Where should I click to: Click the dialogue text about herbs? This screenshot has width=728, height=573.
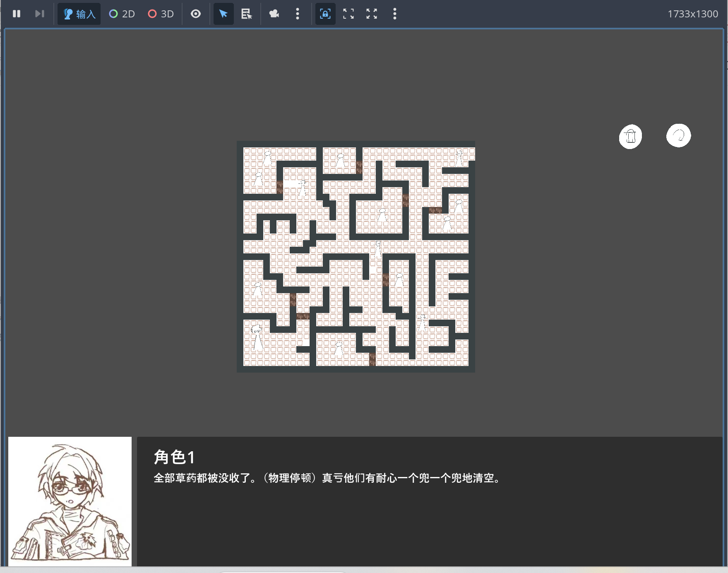pyautogui.click(x=328, y=478)
